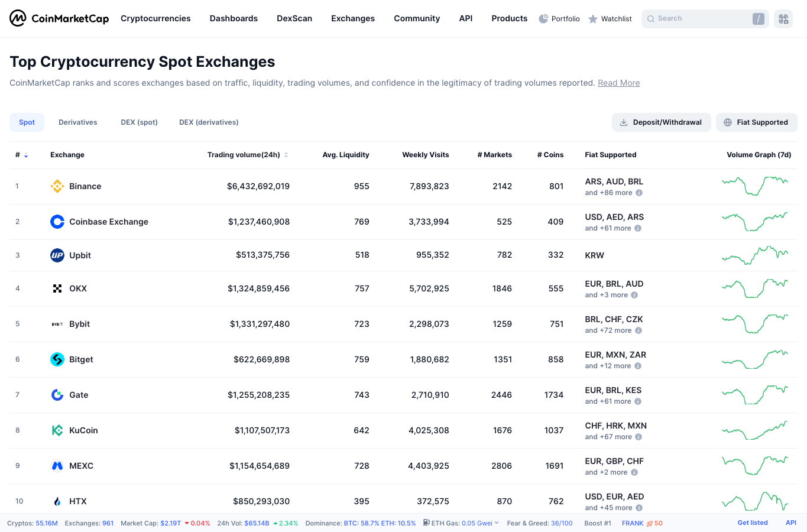Open the Read More link
Viewport: 807px width, 532px height.
coord(618,83)
